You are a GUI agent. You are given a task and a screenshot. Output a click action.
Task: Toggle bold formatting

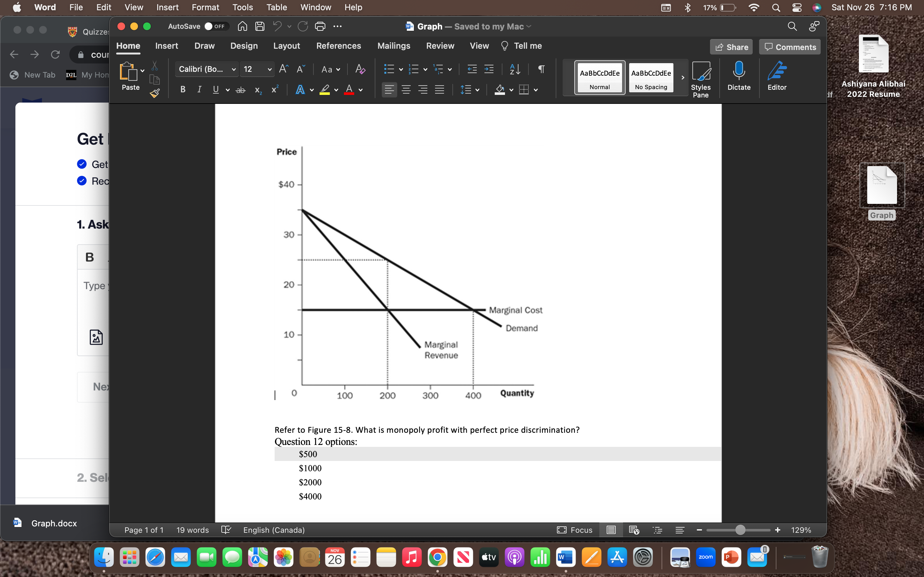[183, 90]
